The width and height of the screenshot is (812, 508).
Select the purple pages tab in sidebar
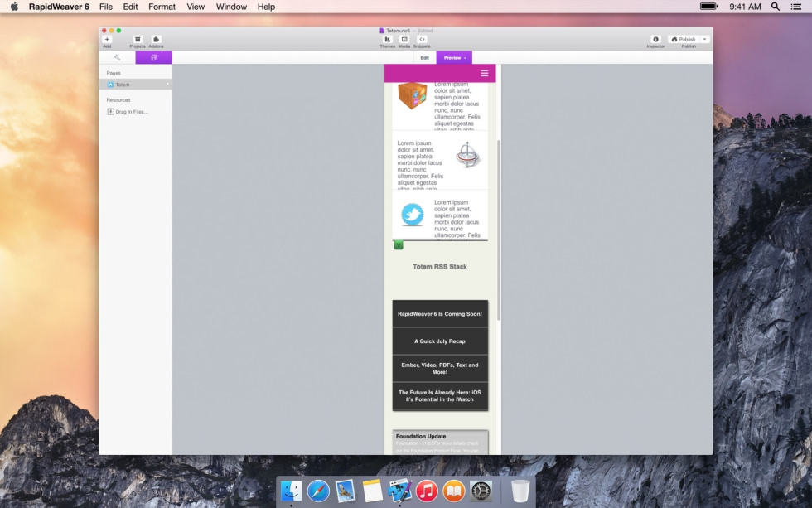pyautogui.click(x=154, y=57)
